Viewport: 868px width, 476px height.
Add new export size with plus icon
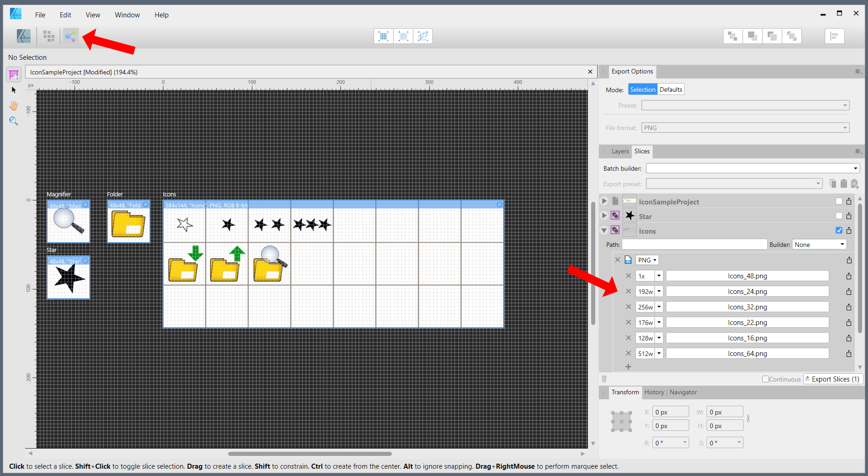pyautogui.click(x=628, y=367)
